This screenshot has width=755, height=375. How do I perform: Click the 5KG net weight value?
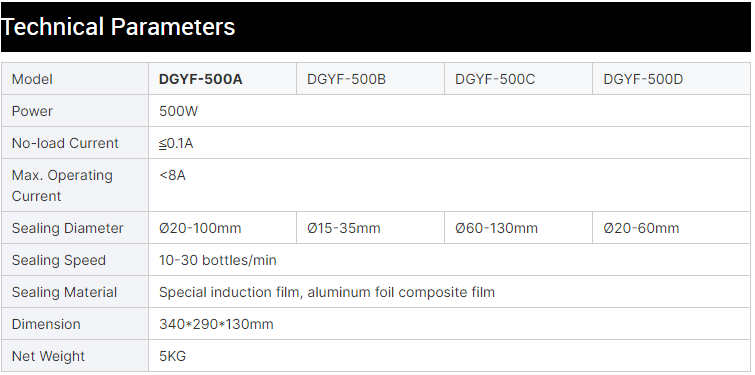[172, 356]
